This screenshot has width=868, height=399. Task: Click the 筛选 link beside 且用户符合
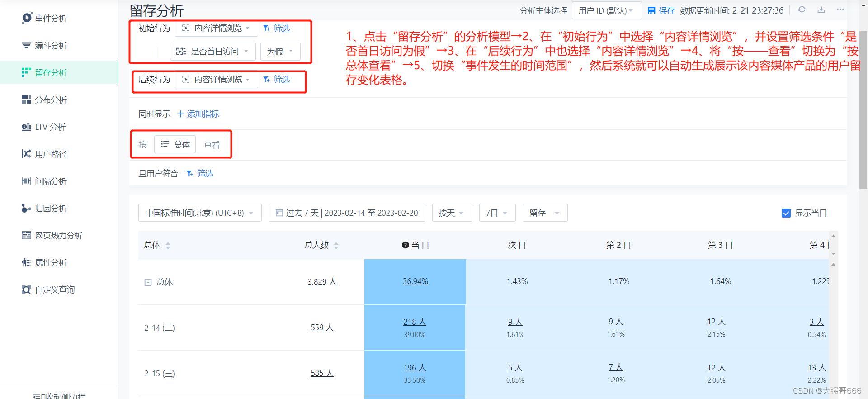pyautogui.click(x=200, y=173)
